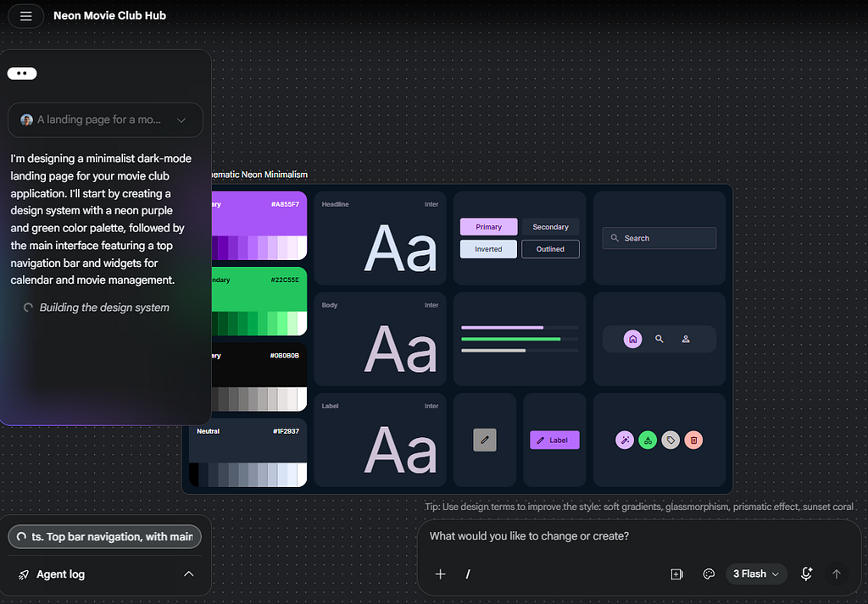Image resolution: width=868 pixels, height=604 pixels.
Task: Click the plus attach icon in prompt box
Action: click(x=440, y=574)
